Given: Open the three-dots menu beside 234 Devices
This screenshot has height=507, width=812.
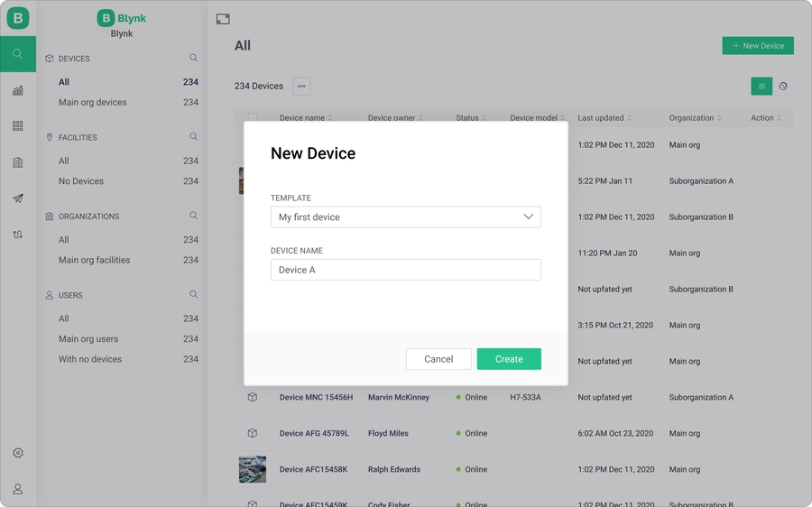Looking at the screenshot, I should click(301, 87).
